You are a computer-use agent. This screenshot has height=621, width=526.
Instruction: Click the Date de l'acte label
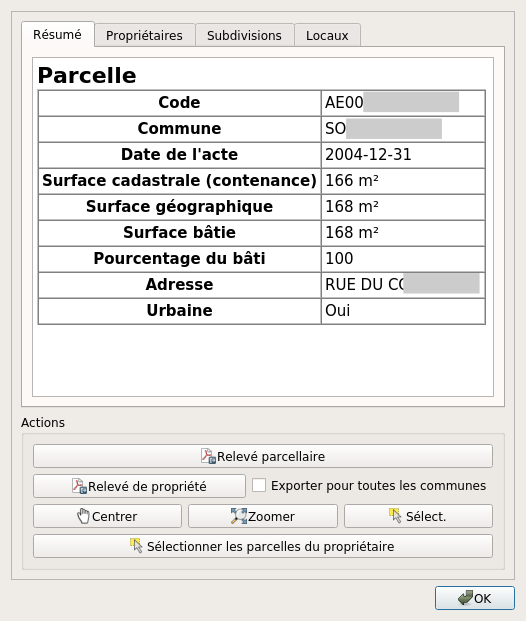[179, 154]
